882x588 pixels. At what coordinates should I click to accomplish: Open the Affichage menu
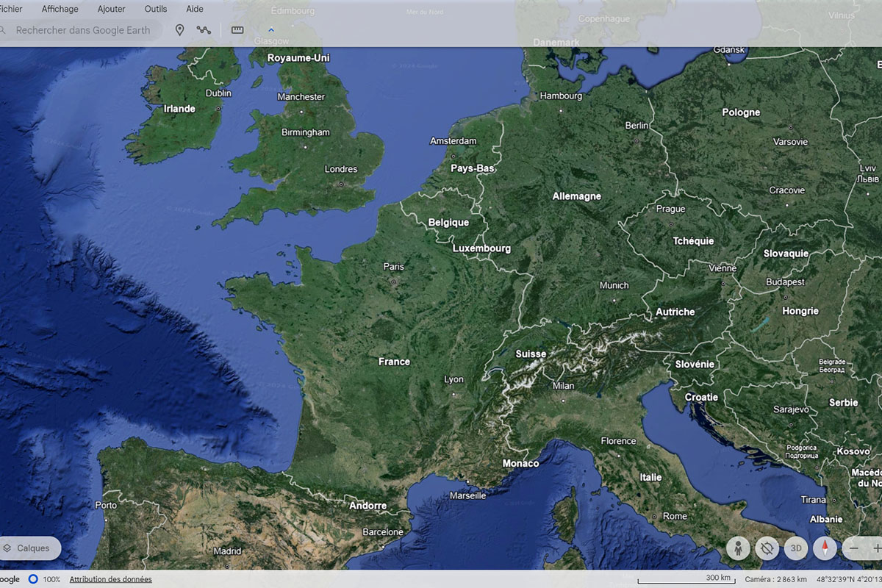[x=59, y=9]
